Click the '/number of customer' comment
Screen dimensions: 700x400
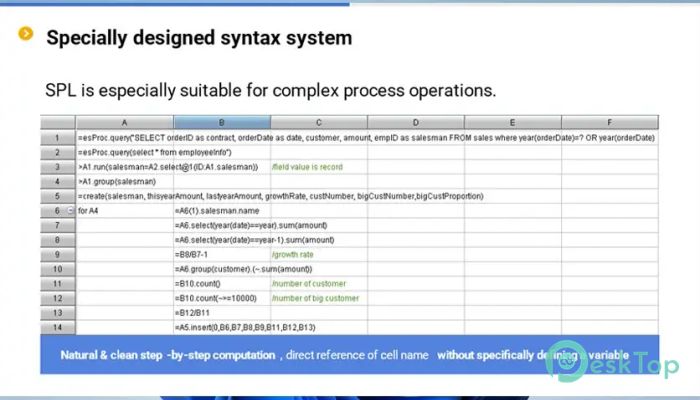click(x=309, y=284)
